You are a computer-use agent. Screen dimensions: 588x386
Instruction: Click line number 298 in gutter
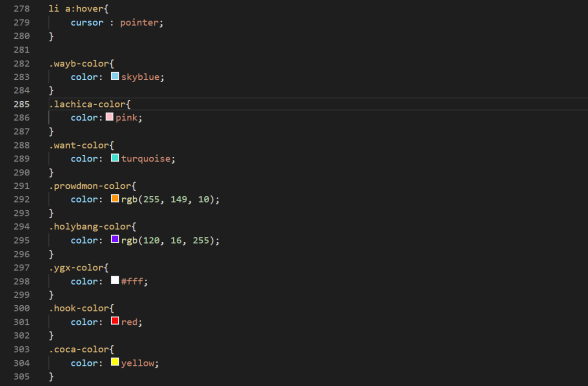tap(21, 281)
